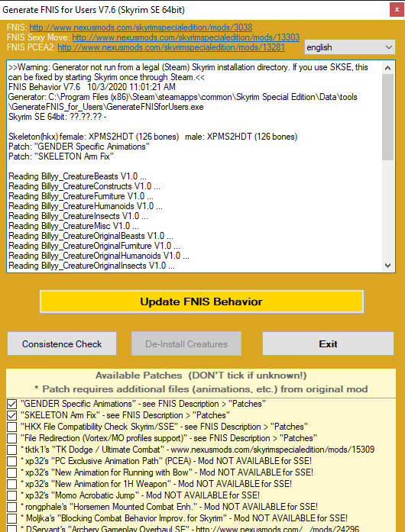Screen dimensions: 405x532
Task: Click Reading Billyy_CreatureMisc V1.0 line
Action: pos(73,226)
